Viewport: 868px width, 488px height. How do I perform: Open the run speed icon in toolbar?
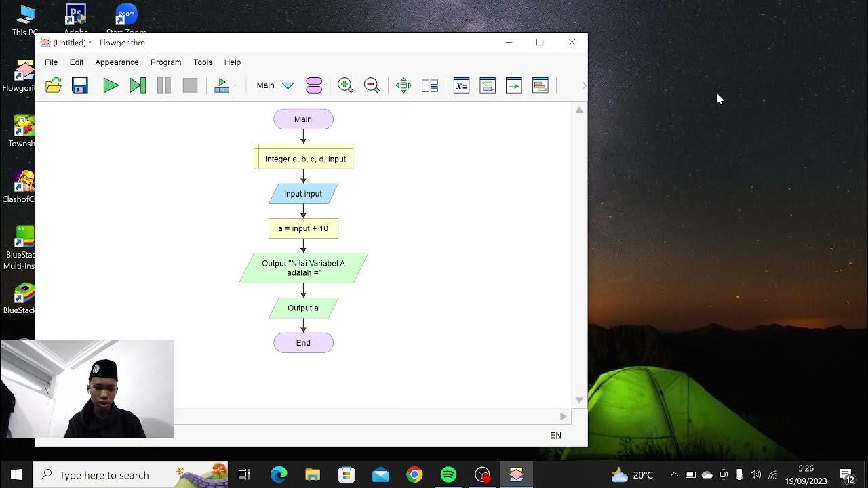pos(222,85)
